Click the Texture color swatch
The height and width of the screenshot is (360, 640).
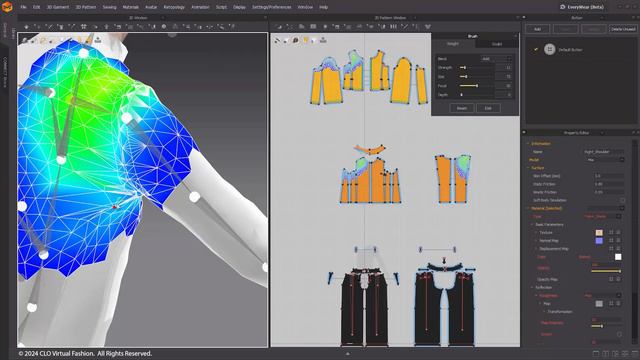tap(599, 233)
